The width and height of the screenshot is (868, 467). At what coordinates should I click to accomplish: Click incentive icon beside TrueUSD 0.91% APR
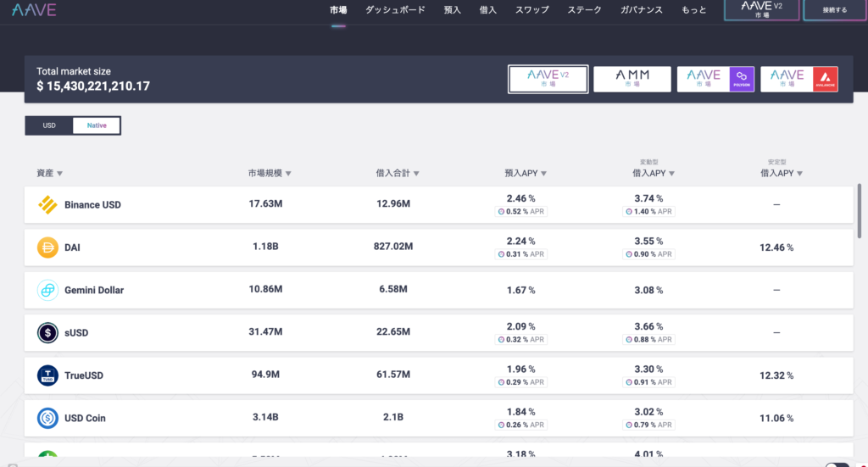[629, 381]
